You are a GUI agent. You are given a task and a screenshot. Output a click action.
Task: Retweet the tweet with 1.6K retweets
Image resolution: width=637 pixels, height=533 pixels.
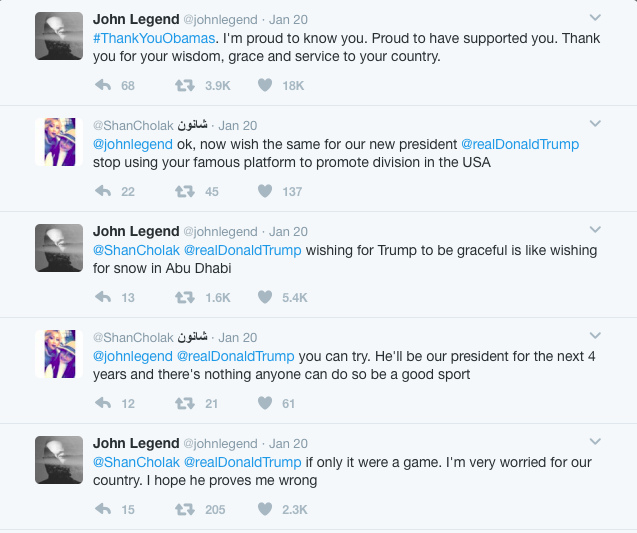tap(185, 297)
